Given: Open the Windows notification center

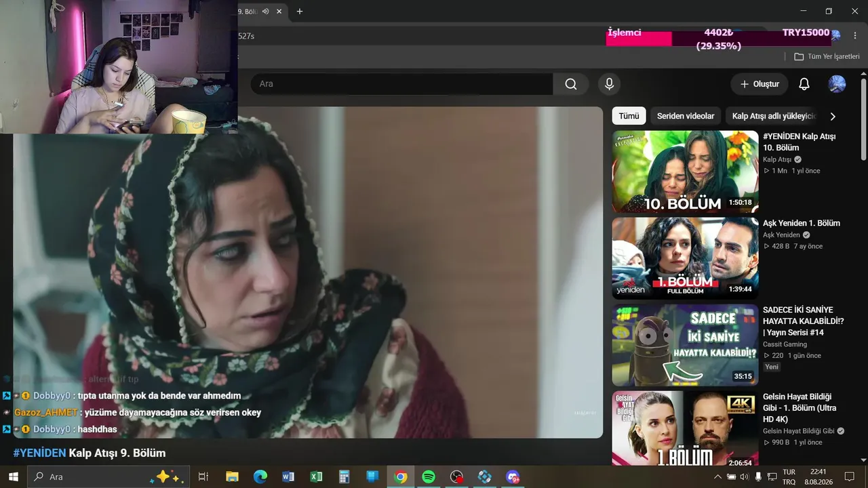Looking at the screenshot, I should point(850,476).
